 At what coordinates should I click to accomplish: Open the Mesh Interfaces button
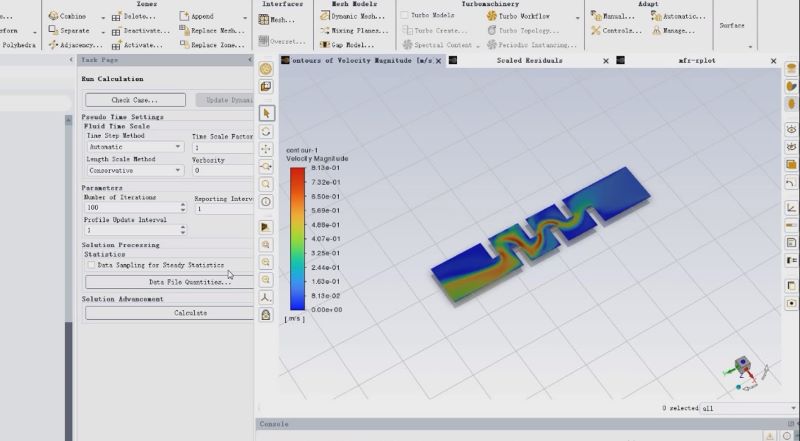pyautogui.click(x=277, y=20)
